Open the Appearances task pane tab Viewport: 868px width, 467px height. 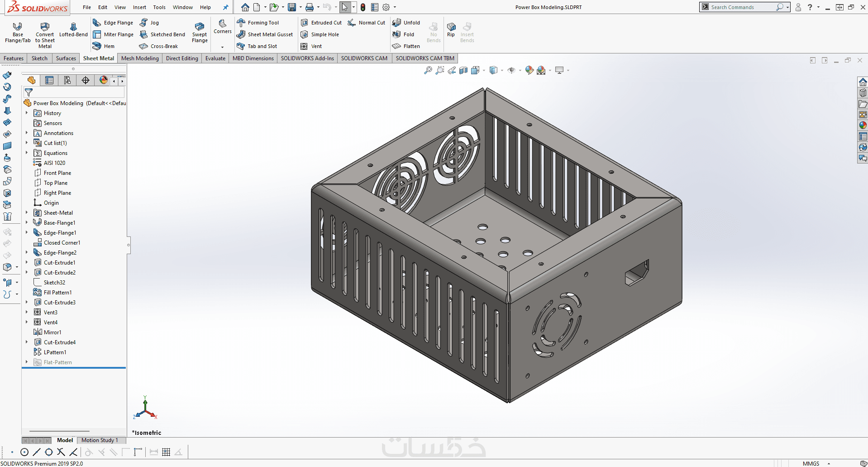863,125
